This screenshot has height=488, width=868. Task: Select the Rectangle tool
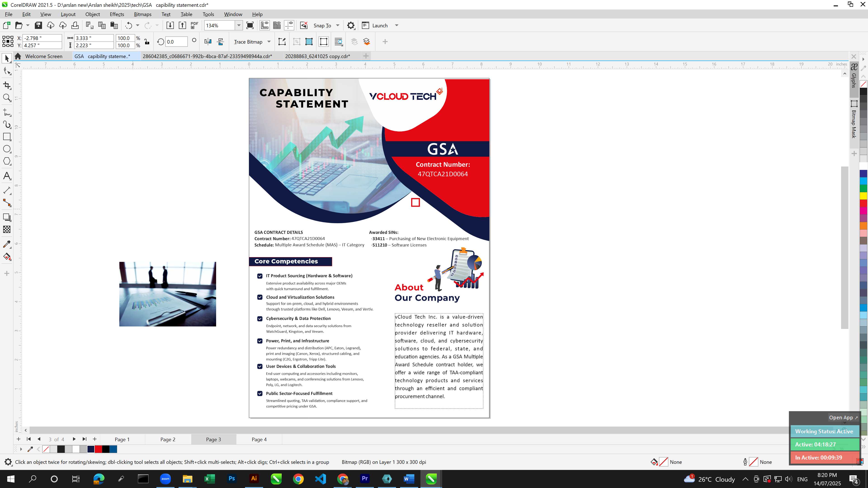tap(7, 137)
